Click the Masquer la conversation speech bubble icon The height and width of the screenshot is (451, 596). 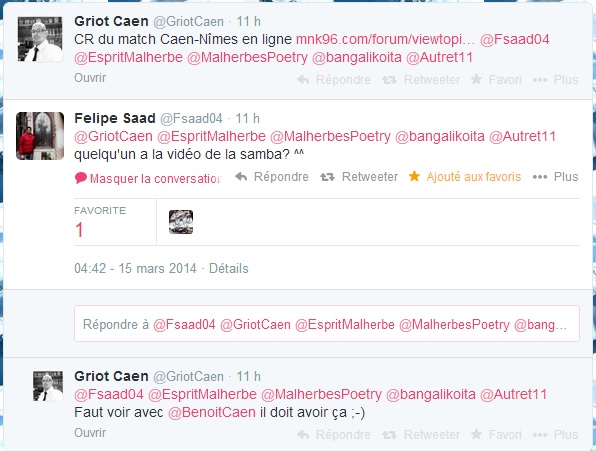[81, 178]
